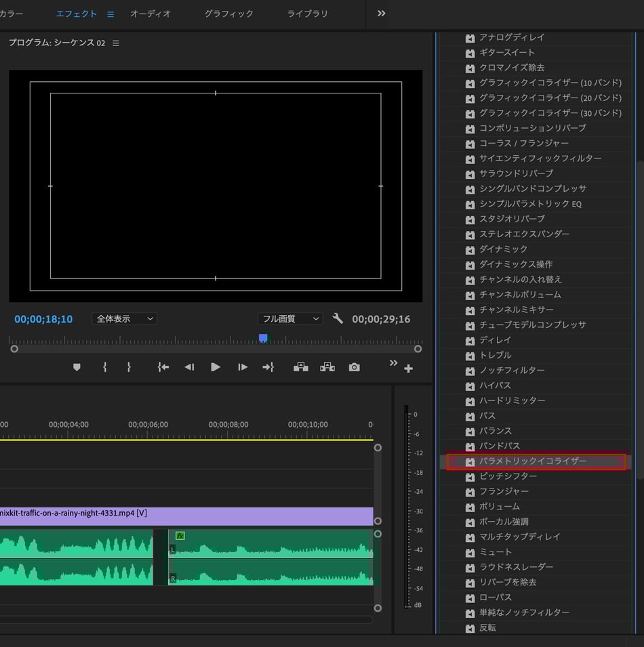
Task: Export frame with the camera icon
Action: (355, 367)
